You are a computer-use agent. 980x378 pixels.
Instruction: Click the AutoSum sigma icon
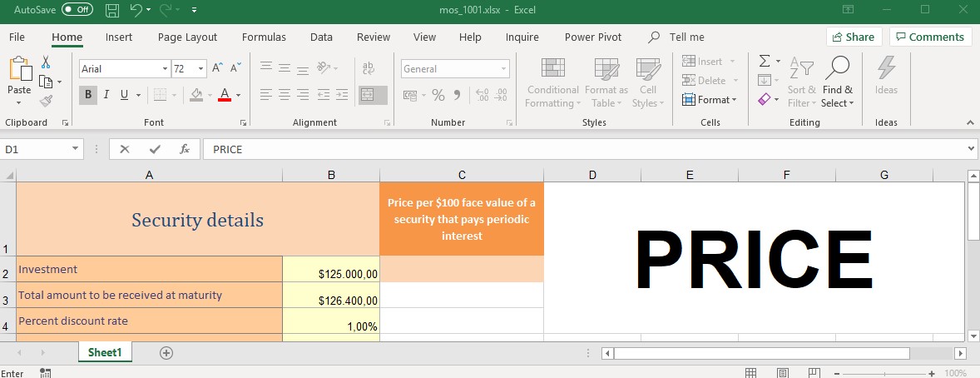pos(764,62)
